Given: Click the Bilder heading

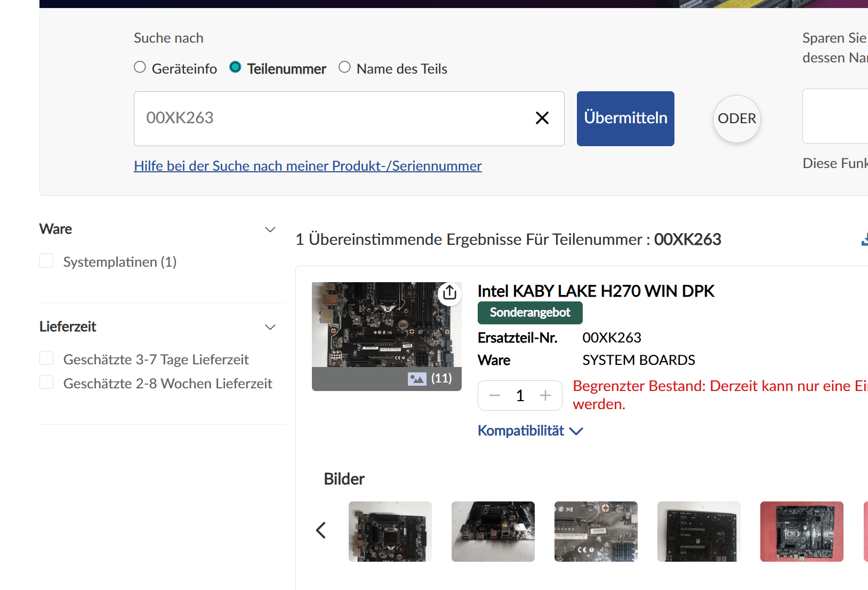Looking at the screenshot, I should tap(344, 479).
